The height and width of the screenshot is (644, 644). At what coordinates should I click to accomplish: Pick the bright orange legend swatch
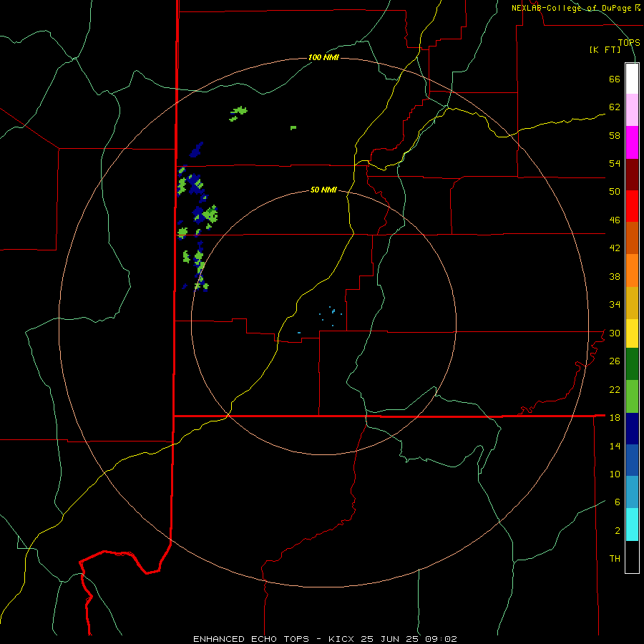pos(632,270)
